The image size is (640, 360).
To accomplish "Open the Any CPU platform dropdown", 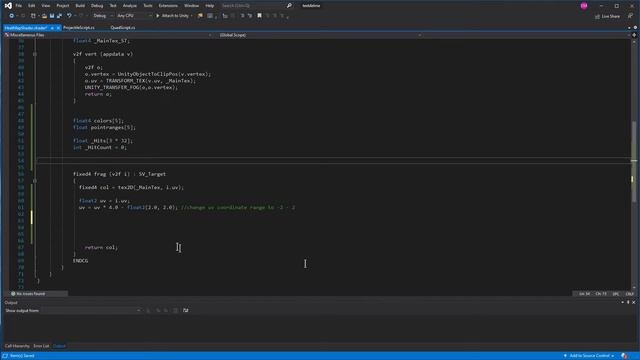I will click(134, 16).
